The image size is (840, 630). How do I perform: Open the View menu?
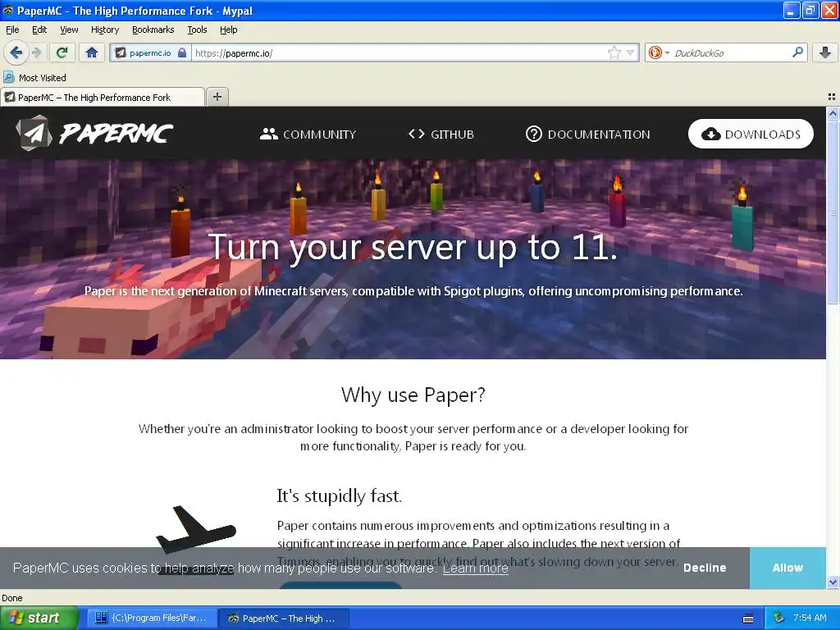69,30
